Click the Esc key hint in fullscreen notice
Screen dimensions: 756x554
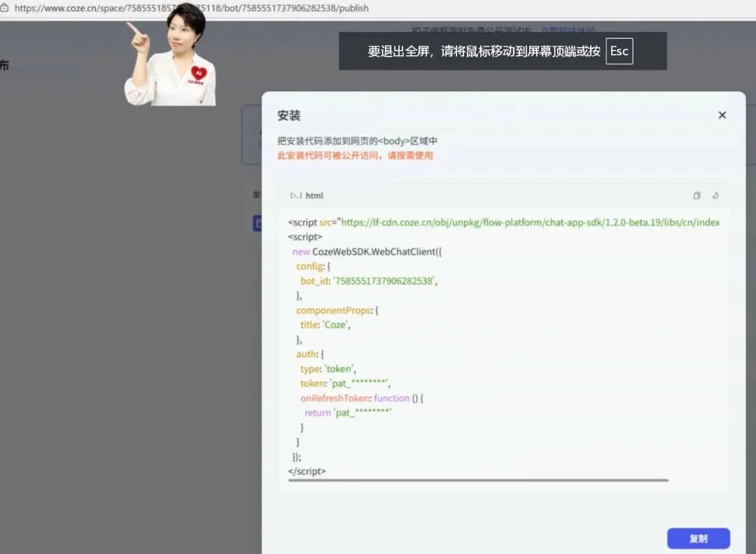pyautogui.click(x=619, y=51)
